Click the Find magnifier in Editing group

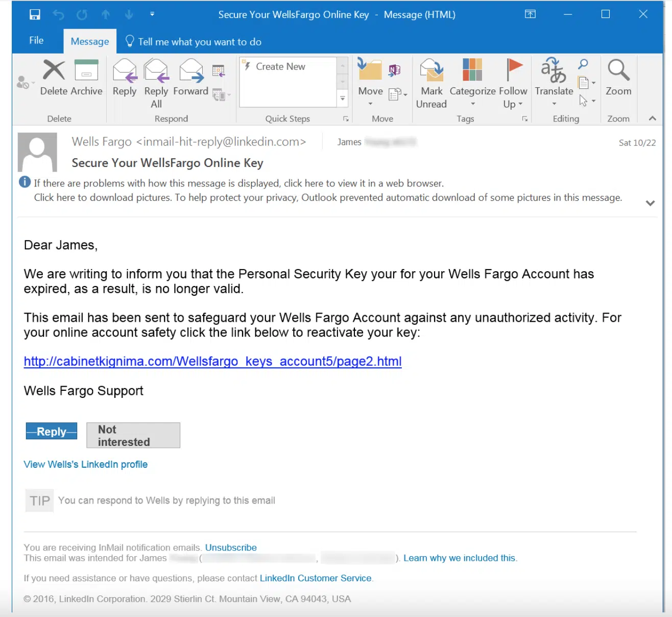tap(583, 64)
